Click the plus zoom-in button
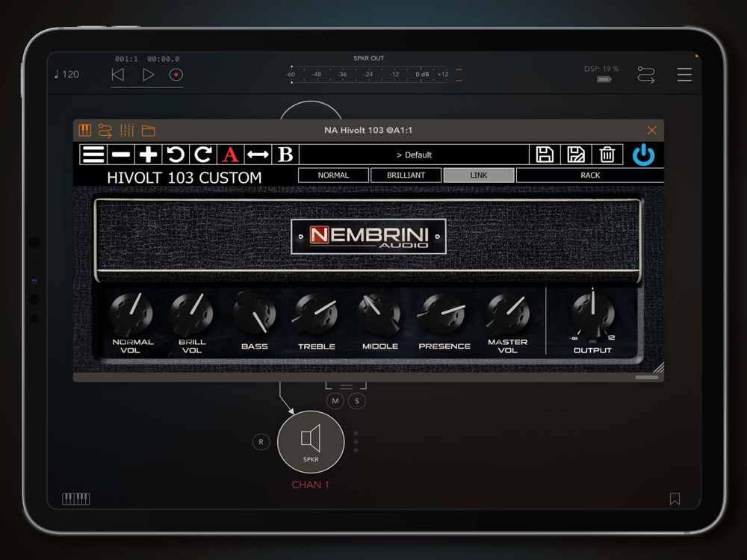747x560 pixels. 148,155
